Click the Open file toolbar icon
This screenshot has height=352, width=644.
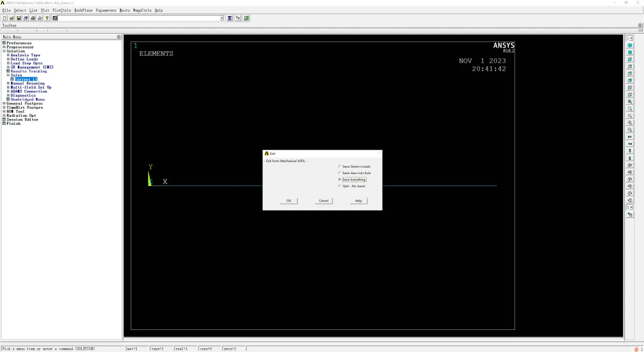[12, 18]
